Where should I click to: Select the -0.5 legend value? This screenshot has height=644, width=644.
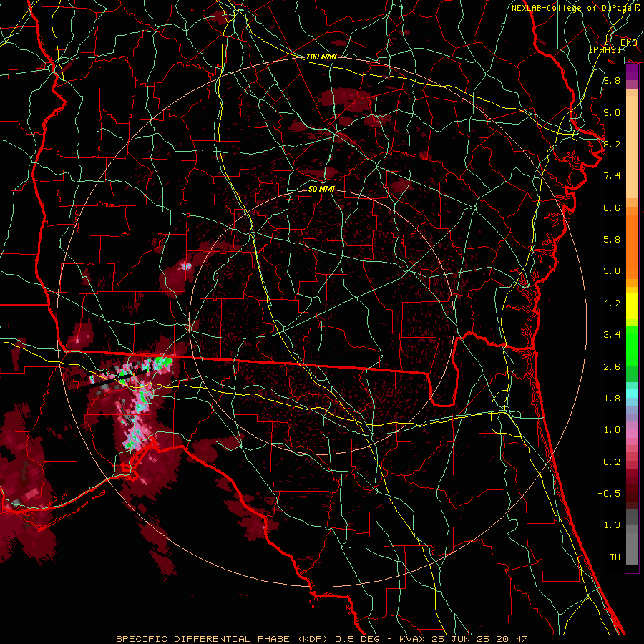pyautogui.click(x=609, y=494)
